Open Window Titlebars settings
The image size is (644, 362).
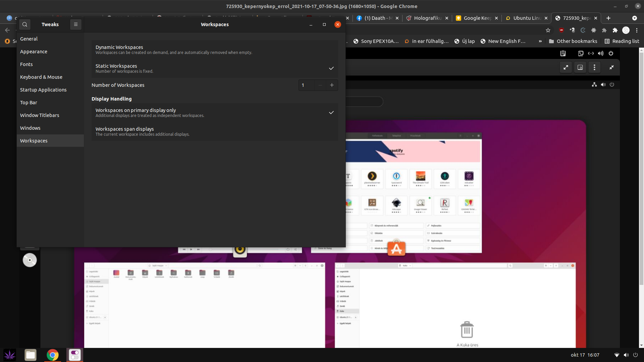(50, 115)
